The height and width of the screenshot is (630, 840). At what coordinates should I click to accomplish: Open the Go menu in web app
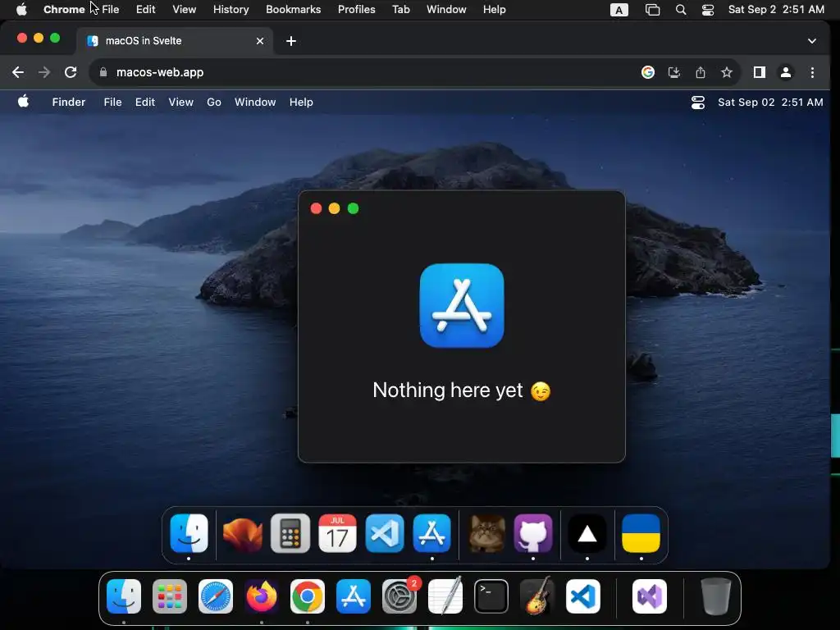(x=214, y=103)
